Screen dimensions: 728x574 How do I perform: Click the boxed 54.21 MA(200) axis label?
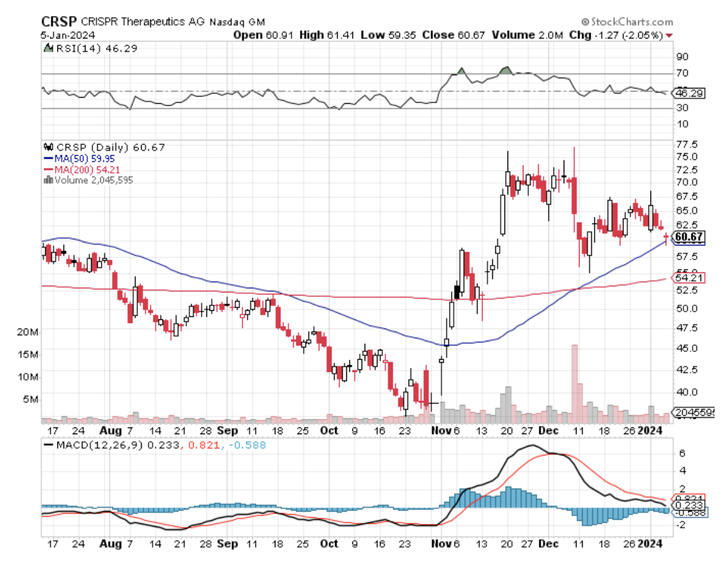point(687,278)
